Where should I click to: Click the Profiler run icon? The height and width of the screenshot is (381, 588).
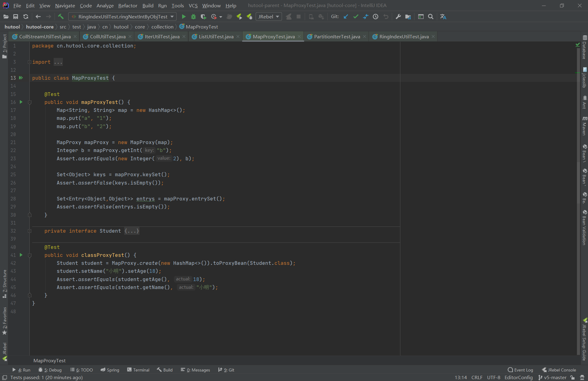pyautogui.click(x=214, y=17)
